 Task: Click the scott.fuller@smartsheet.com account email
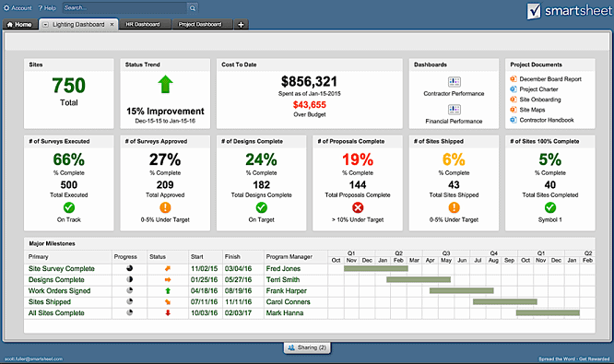pos(33,358)
